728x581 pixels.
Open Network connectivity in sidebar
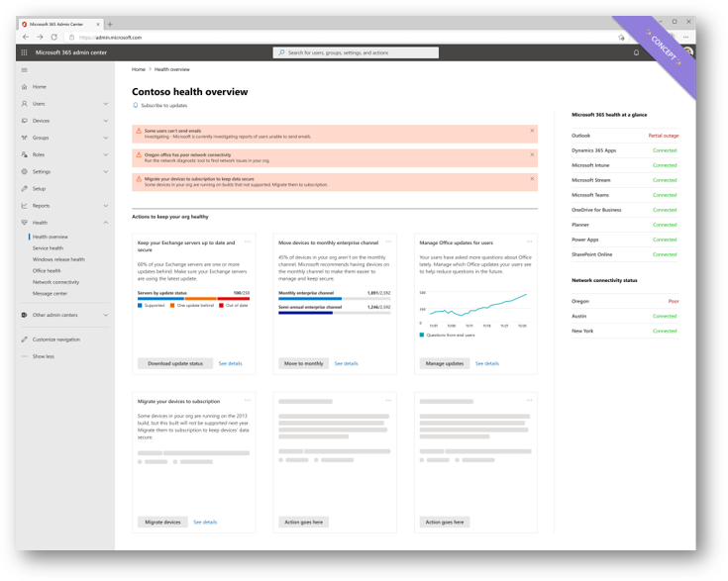[55, 282]
